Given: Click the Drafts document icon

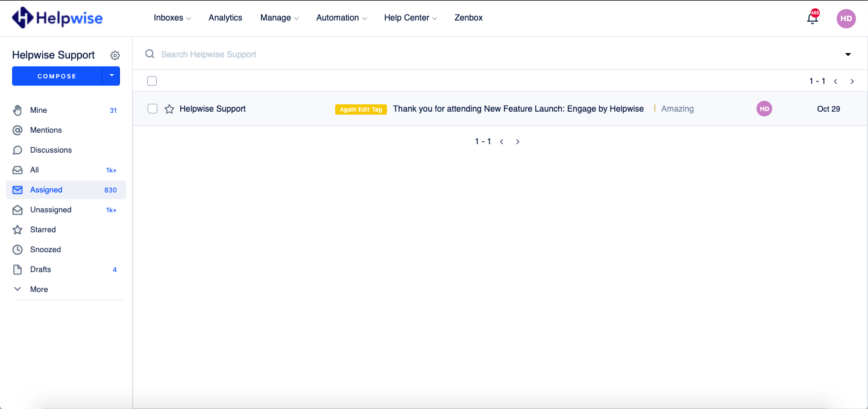Looking at the screenshot, I should [18, 270].
